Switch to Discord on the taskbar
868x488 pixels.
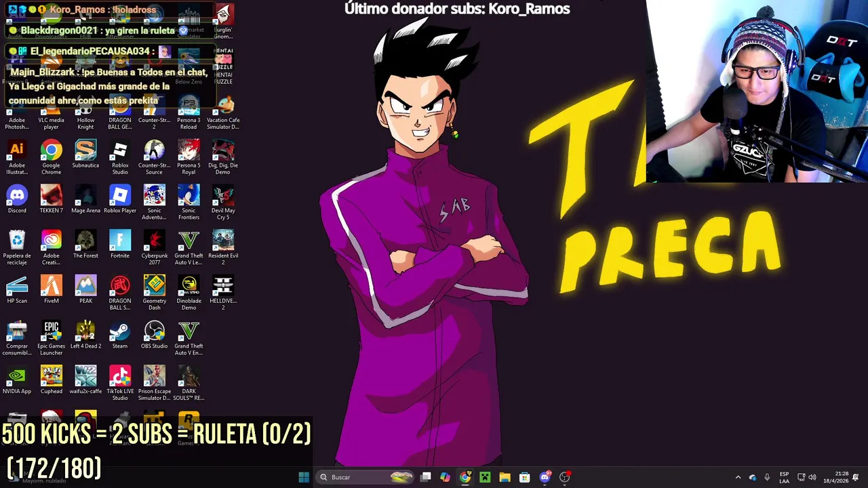(x=545, y=477)
